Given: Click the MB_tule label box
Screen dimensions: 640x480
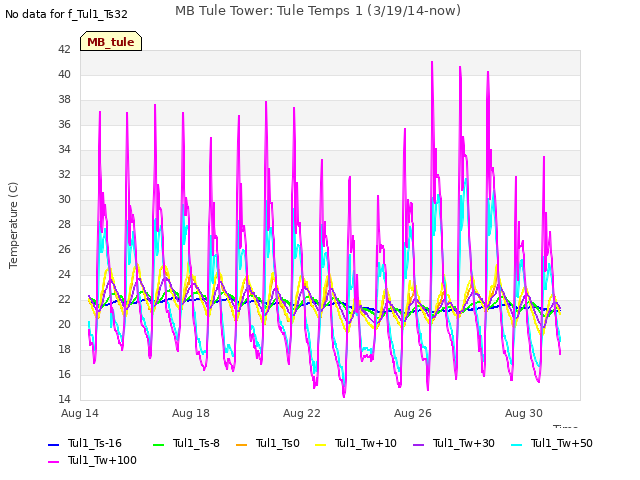Looking at the screenshot, I should click(111, 41).
